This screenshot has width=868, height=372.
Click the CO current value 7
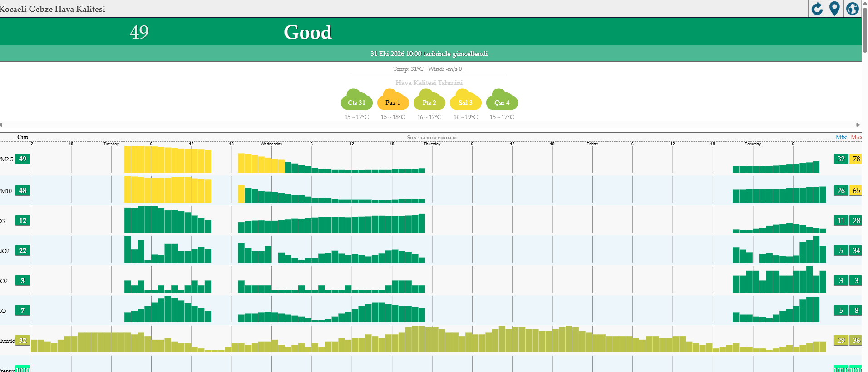click(23, 311)
